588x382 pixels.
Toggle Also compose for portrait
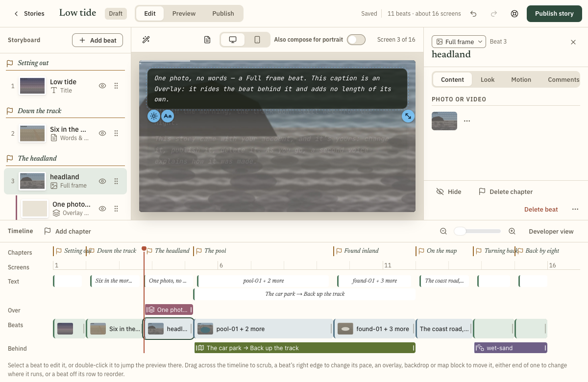(x=356, y=40)
